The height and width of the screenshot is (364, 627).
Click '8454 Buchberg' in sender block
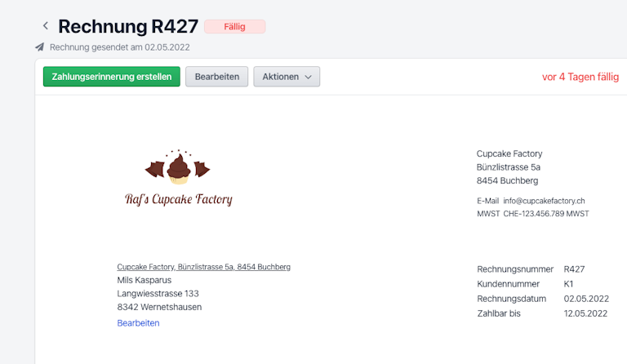tap(507, 180)
